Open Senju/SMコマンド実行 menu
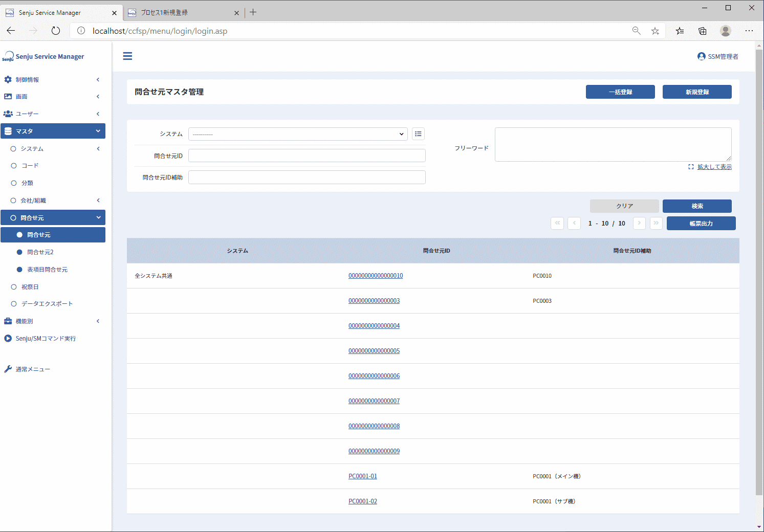Image resolution: width=764 pixels, height=532 pixels. pyautogui.click(x=53, y=339)
